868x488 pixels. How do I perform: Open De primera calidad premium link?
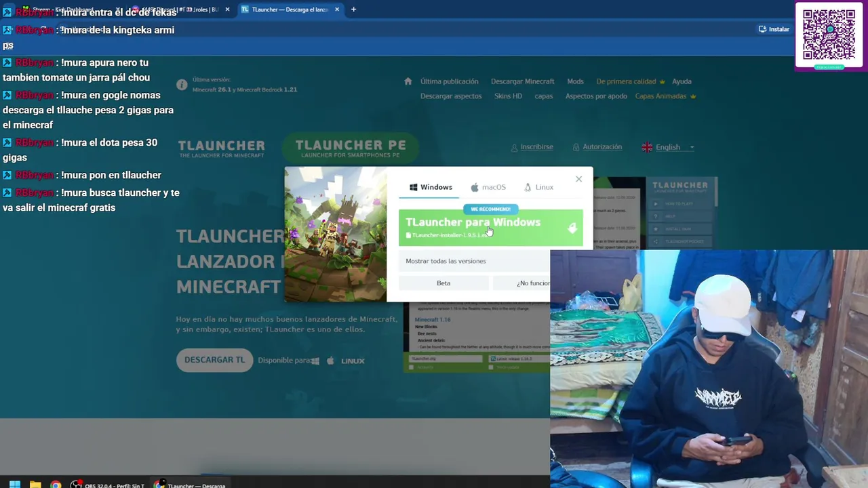tap(631, 81)
